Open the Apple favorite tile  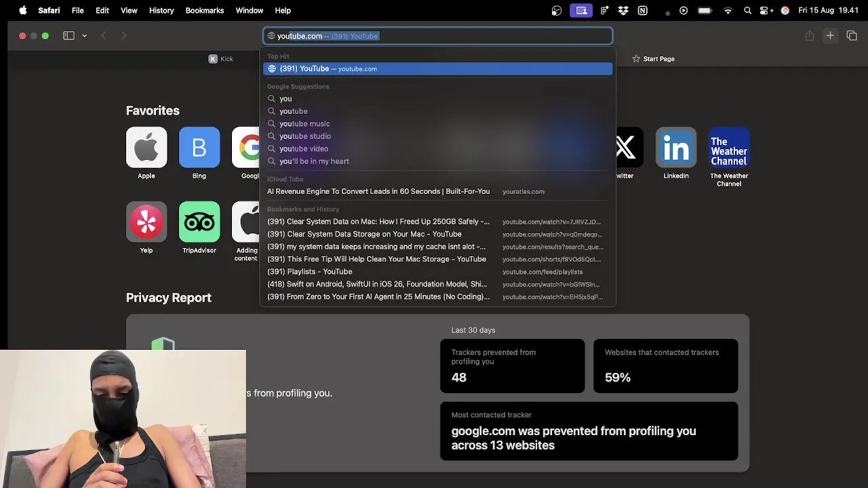tap(146, 147)
